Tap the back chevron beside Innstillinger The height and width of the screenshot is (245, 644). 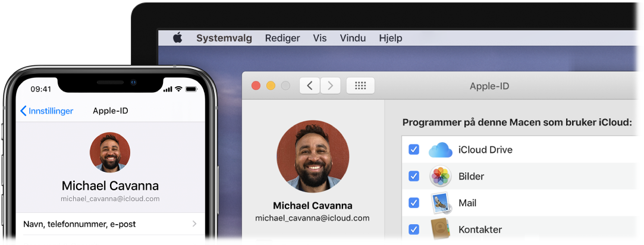(x=23, y=111)
